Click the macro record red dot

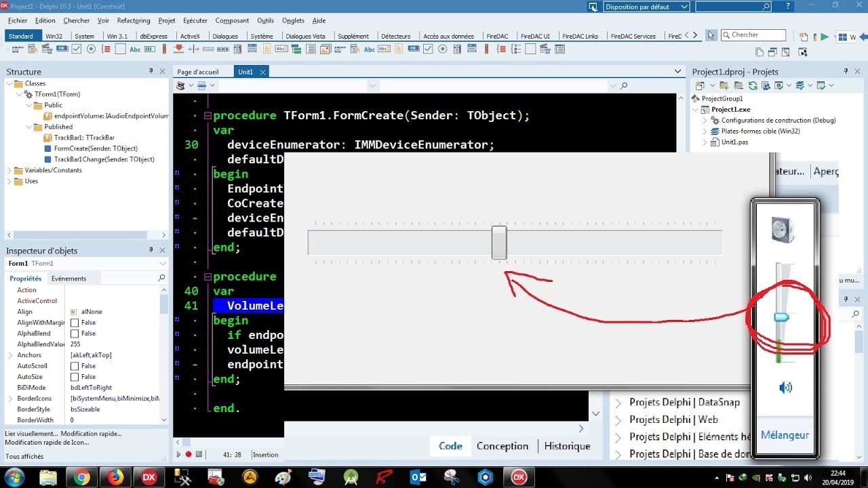coord(189,455)
